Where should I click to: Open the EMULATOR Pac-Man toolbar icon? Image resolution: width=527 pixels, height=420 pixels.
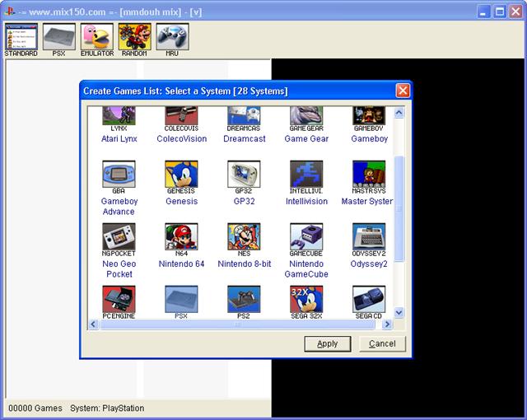(x=97, y=40)
